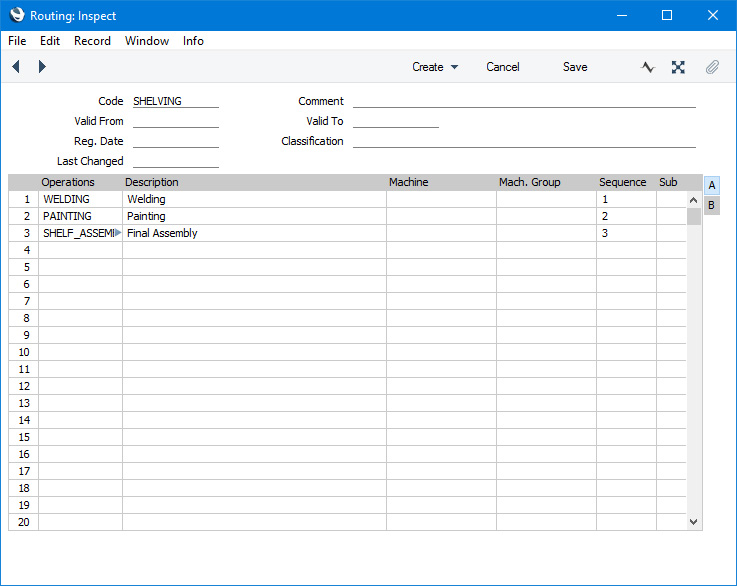
Task: Click the Classification field
Action: click(524, 141)
